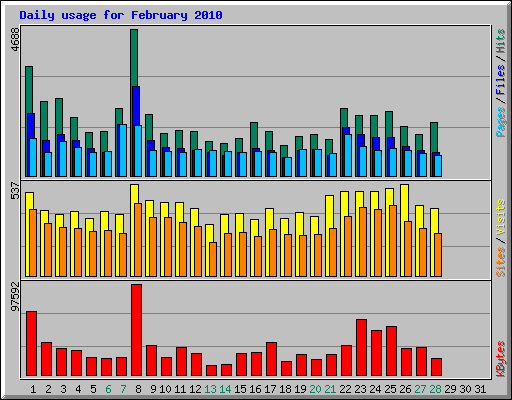Viewport: 512px width, 400px height.
Task: Click green weekend day 27 label
Action: point(420,389)
